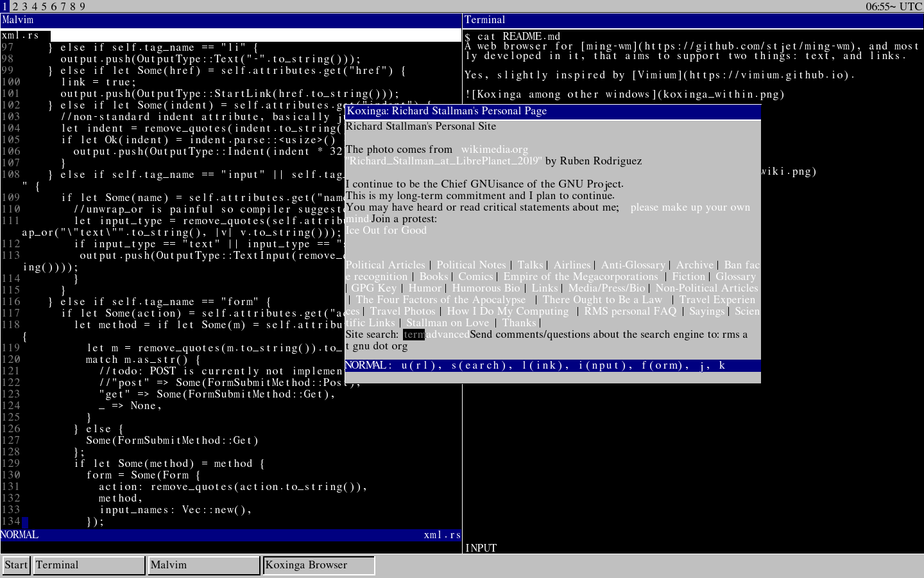
Task: Go to workspace 9
Action: (82, 6)
